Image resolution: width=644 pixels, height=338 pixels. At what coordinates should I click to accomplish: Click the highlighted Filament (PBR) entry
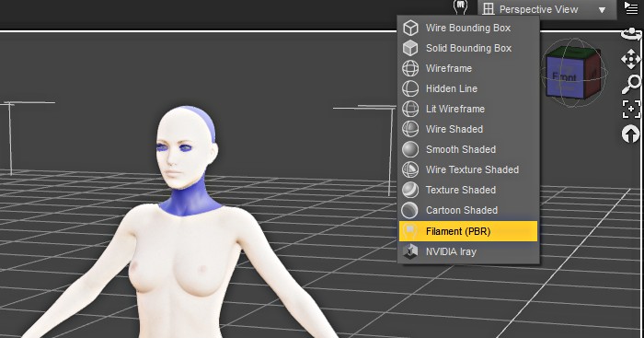coord(467,231)
